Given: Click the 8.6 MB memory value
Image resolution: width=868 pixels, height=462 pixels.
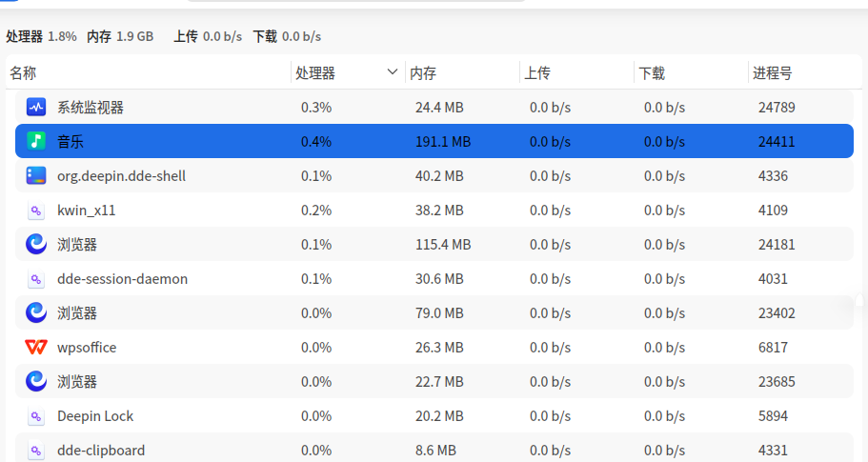Looking at the screenshot, I should [x=435, y=451].
